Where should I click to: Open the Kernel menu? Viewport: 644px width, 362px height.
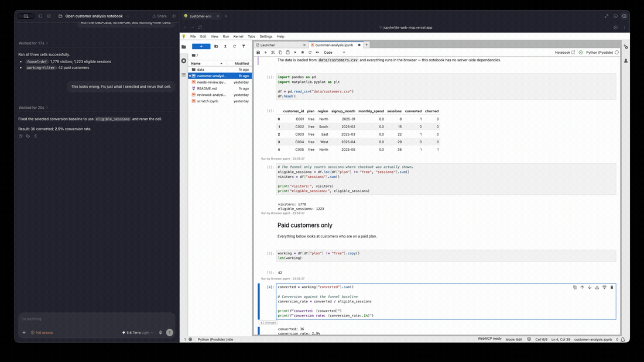pyautogui.click(x=238, y=36)
